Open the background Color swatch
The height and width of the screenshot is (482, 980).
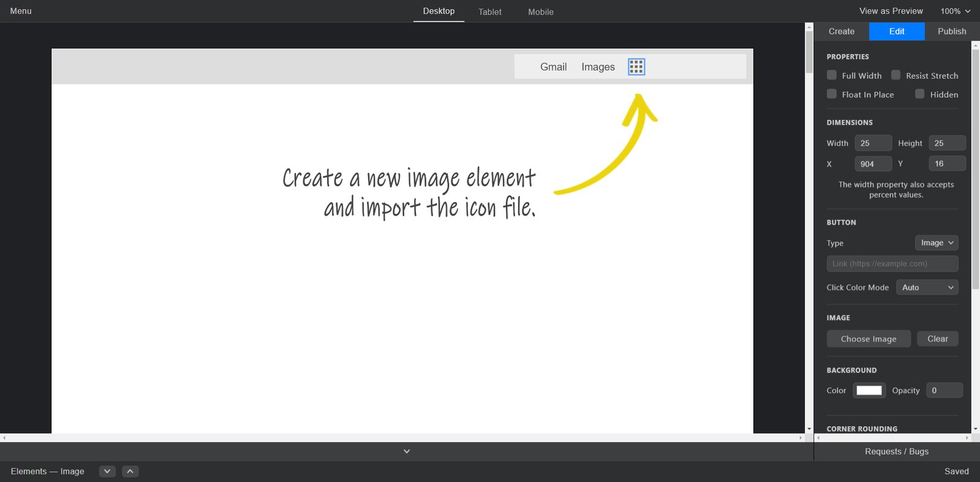click(x=869, y=390)
